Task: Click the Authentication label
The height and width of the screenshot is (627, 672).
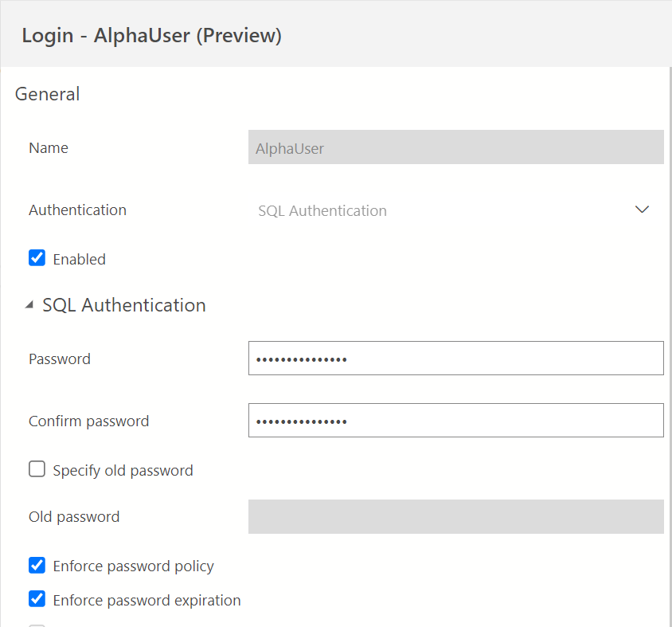Action: point(77,210)
